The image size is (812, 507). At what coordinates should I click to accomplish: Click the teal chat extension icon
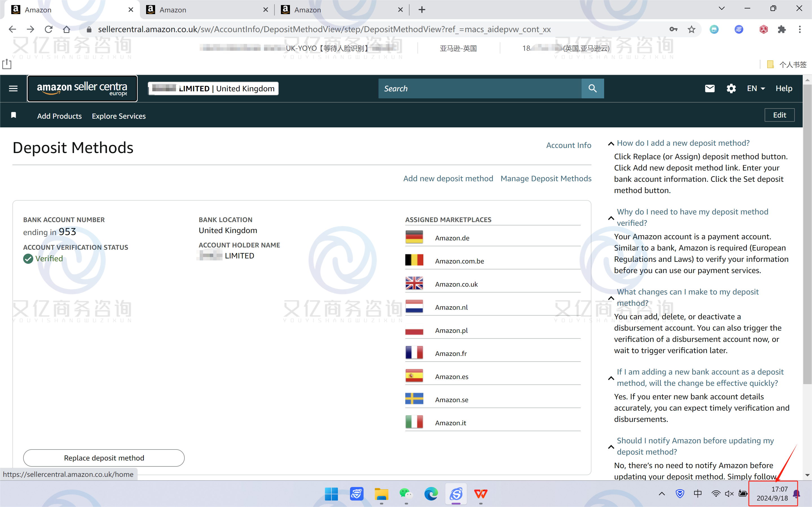tap(714, 30)
